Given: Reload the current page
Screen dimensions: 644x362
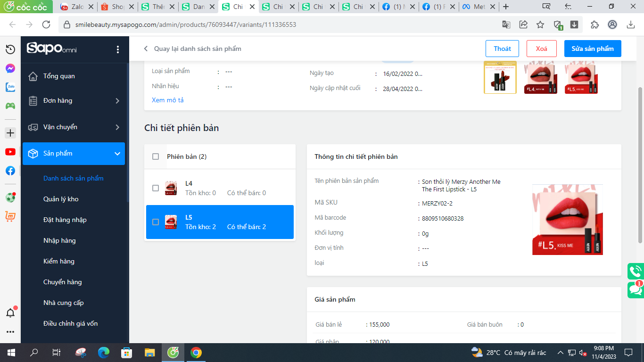Looking at the screenshot, I should click(x=46, y=25).
